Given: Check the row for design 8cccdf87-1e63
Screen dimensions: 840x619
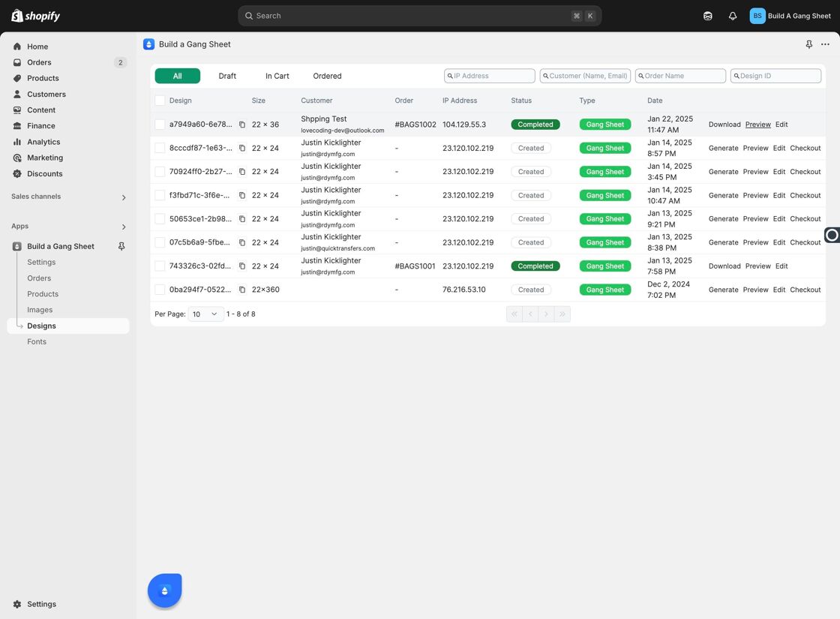Looking at the screenshot, I should click(160, 148).
